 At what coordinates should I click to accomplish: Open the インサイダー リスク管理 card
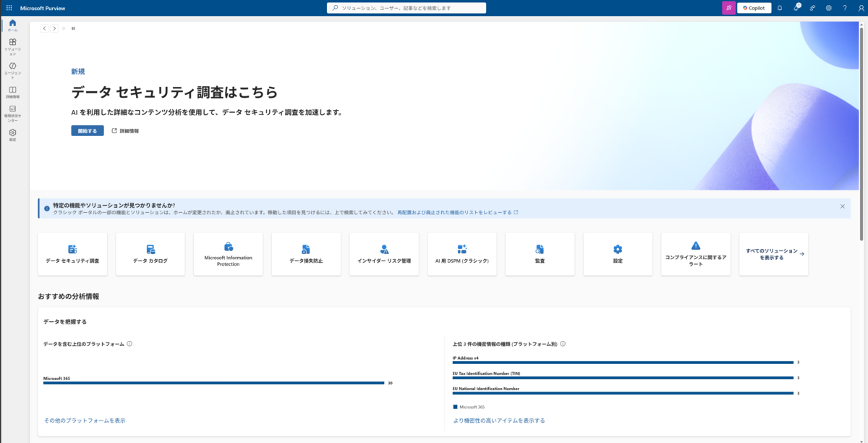click(x=384, y=254)
